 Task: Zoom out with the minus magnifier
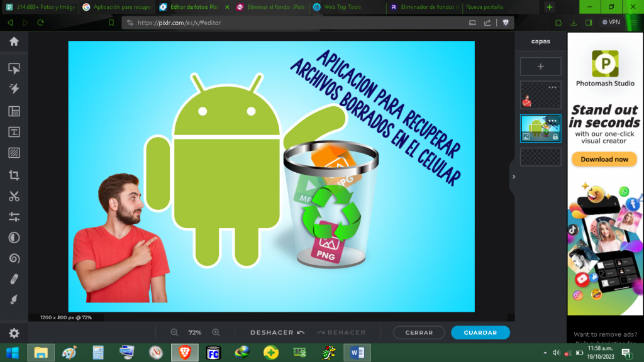click(x=174, y=332)
